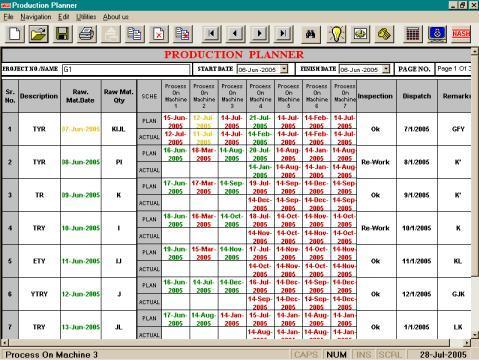Click the light bulb tips icon
The image size is (479, 360).
(336, 34)
